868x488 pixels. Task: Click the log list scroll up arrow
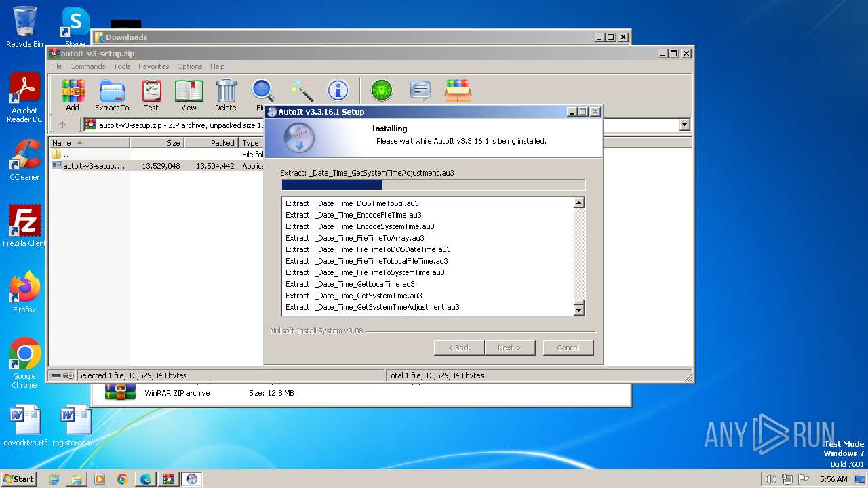tap(578, 203)
